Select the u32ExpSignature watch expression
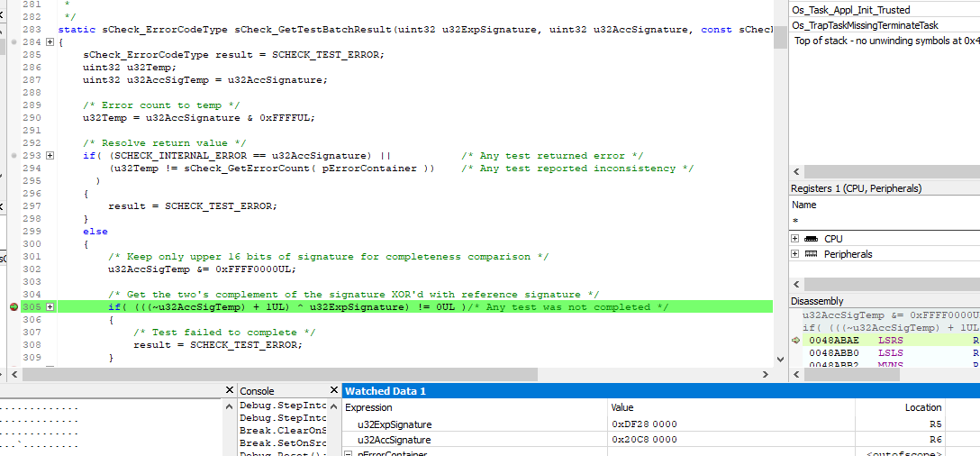Image resolution: width=980 pixels, height=456 pixels. [x=395, y=424]
